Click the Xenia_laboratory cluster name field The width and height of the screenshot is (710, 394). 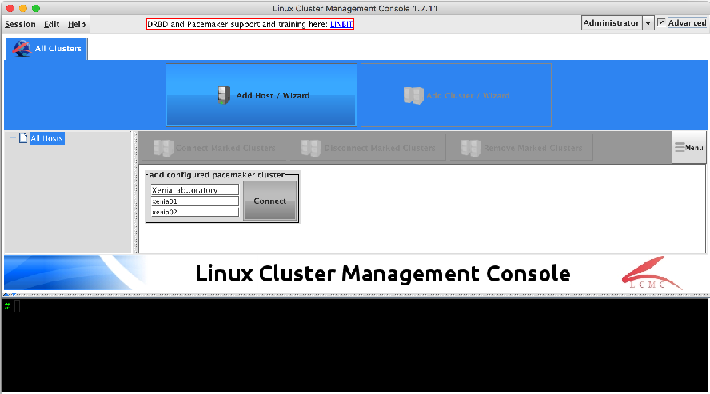pyautogui.click(x=195, y=190)
